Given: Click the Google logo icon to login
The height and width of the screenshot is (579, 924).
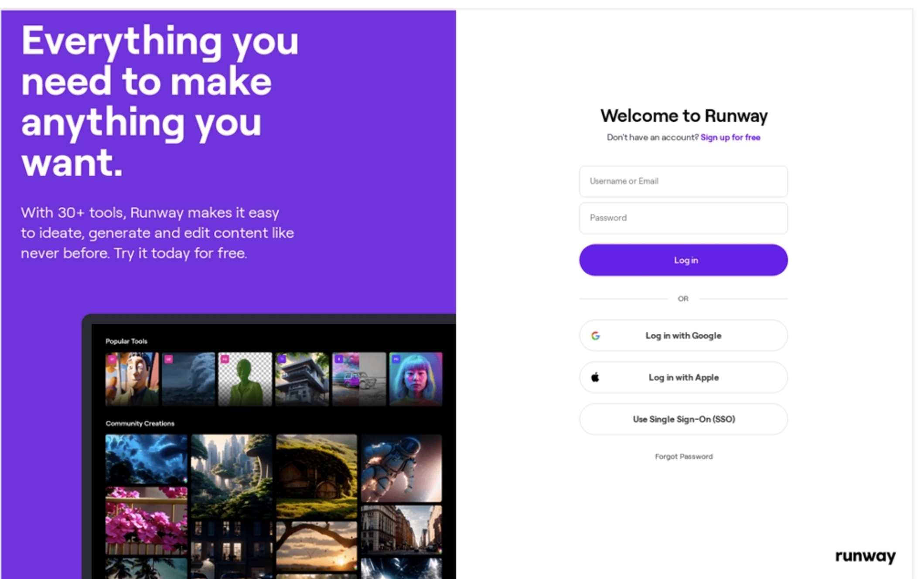Looking at the screenshot, I should coord(596,336).
